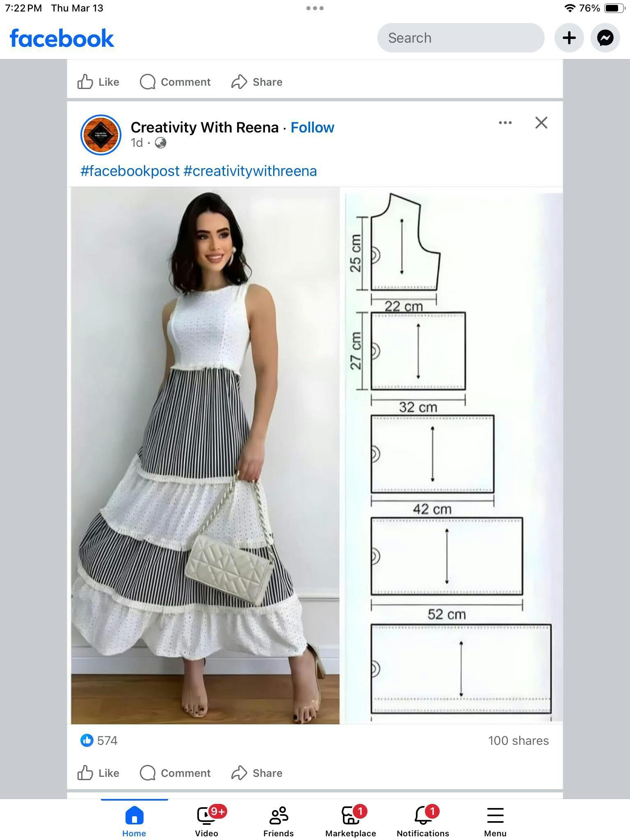This screenshot has height=840, width=630.
Task: Follow Creativity With Reena
Action: click(x=313, y=128)
